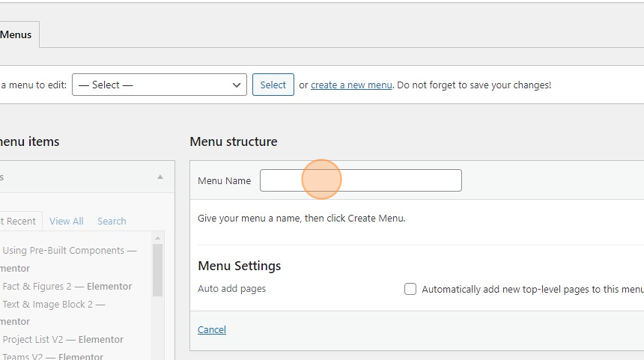Switch to the Most Recent tab
The width and height of the screenshot is (644, 360).
(19, 221)
